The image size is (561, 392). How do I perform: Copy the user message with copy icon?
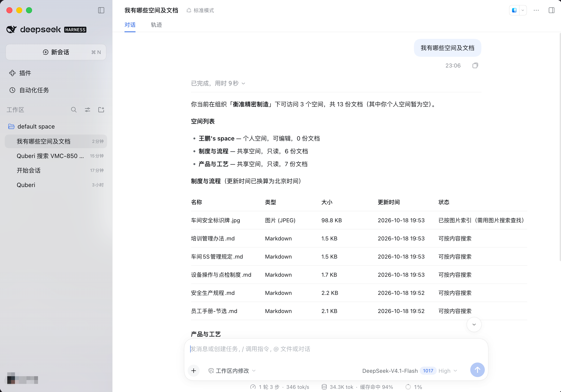click(475, 66)
